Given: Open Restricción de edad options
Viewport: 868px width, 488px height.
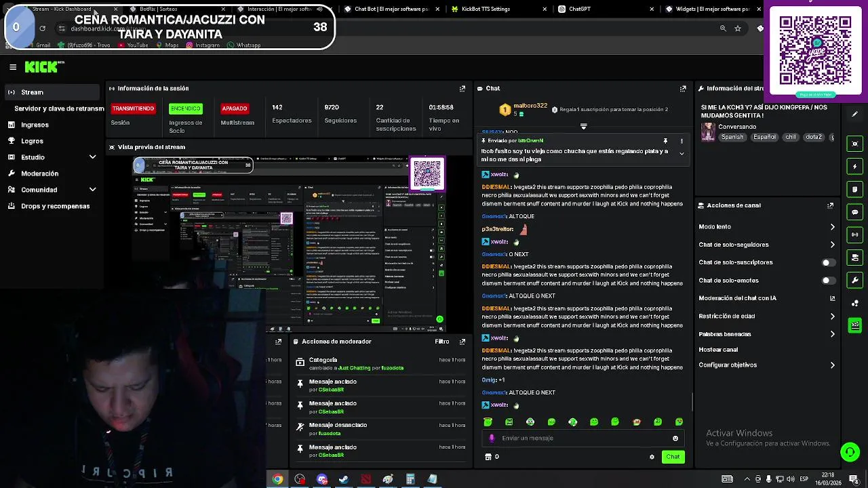Looking at the screenshot, I should click(x=766, y=317).
